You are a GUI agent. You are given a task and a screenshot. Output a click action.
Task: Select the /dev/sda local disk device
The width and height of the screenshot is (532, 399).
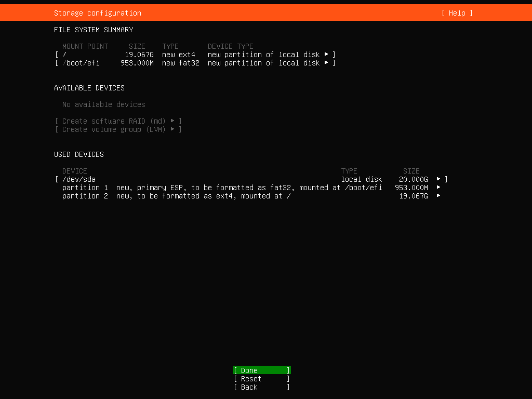click(79, 179)
